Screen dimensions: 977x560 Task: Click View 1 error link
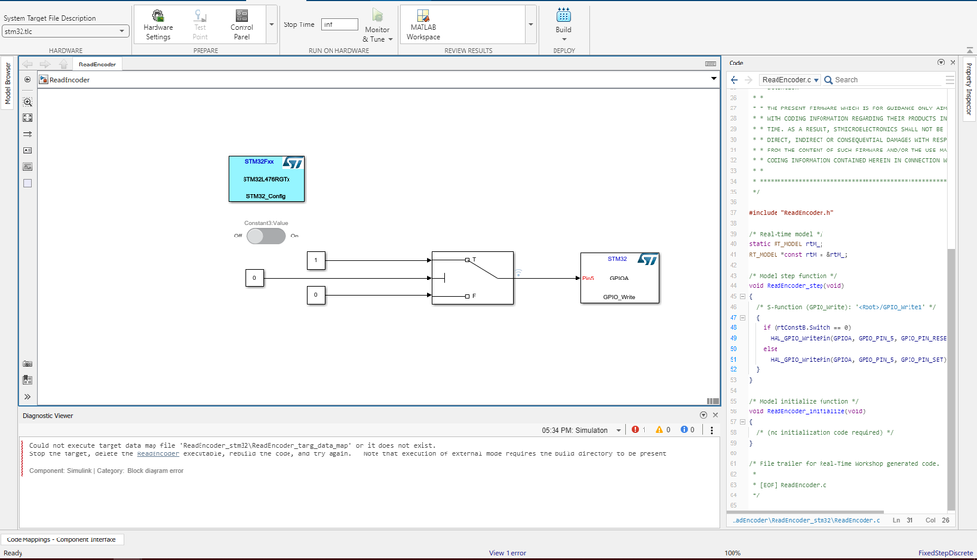(508, 553)
